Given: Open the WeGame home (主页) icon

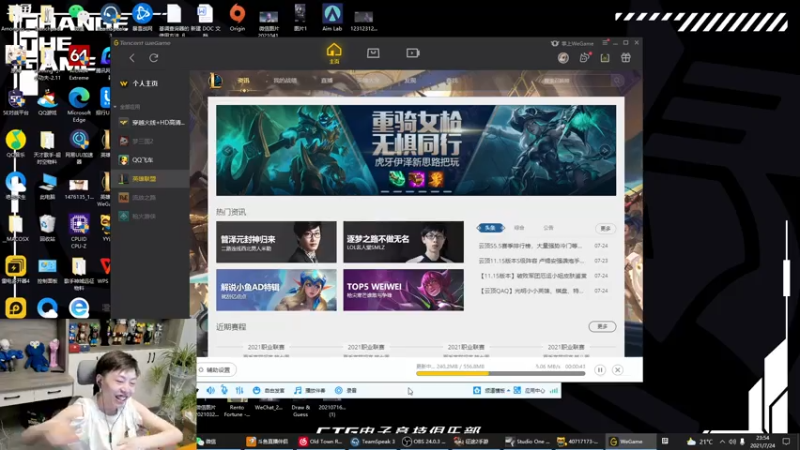Looking at the screenshot, I should coord(334,53).
